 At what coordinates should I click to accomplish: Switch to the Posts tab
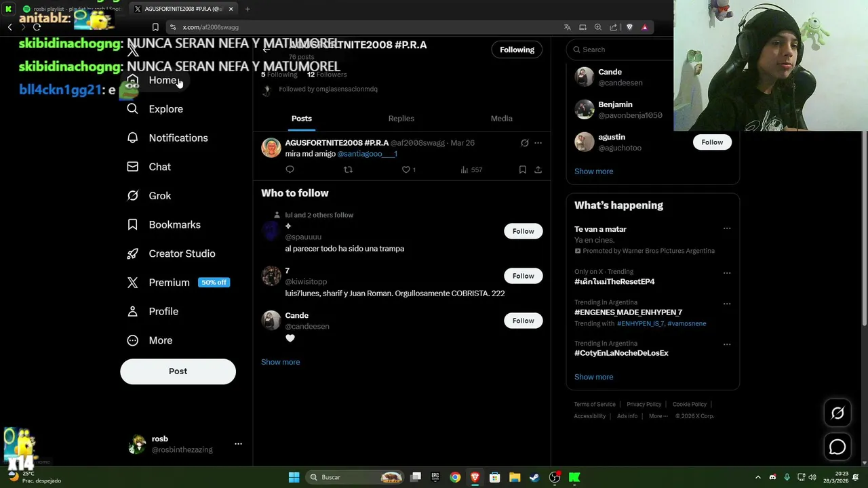click(302, 119)
